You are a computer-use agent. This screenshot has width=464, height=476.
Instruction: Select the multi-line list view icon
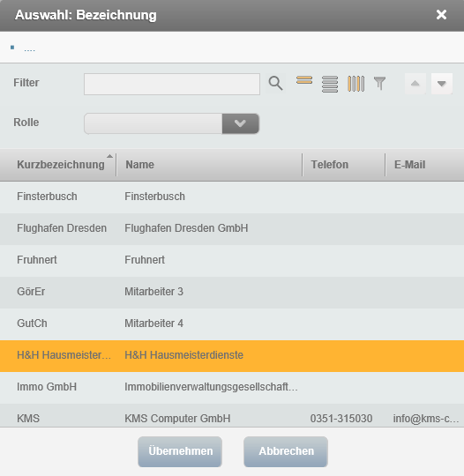pos(330,84)
